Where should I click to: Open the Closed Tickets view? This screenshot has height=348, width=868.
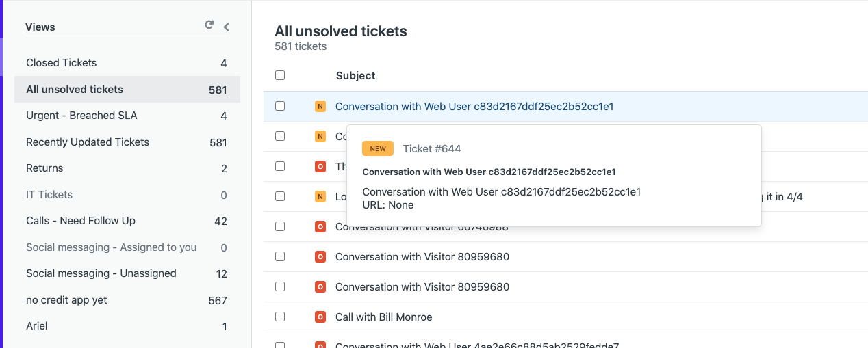[x=62, y=63]
